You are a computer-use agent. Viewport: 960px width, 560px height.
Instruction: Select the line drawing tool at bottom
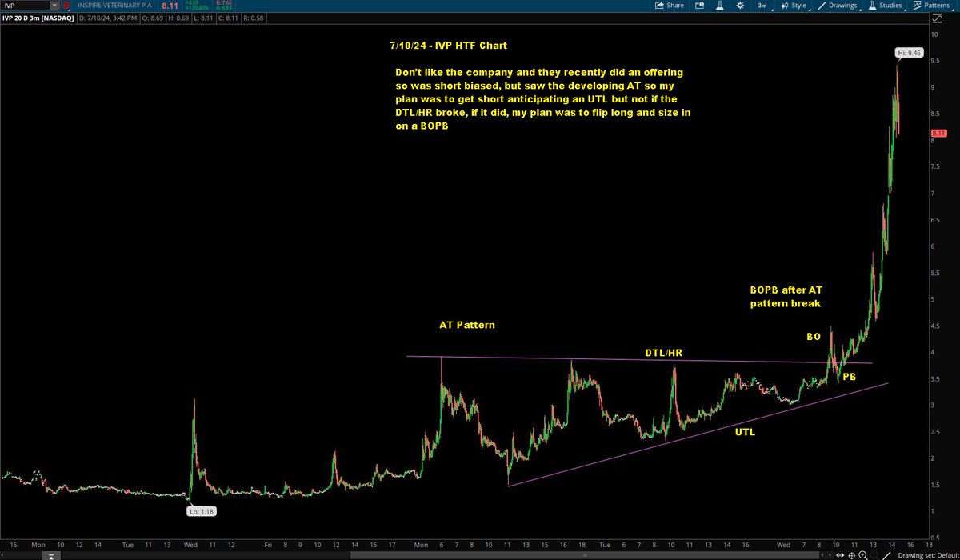tap(886, 555)
